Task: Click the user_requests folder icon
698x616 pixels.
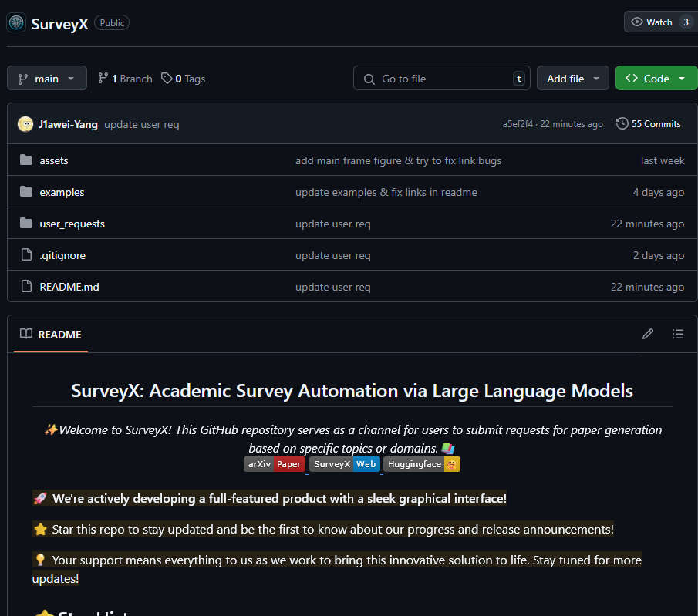Action: 26,223
